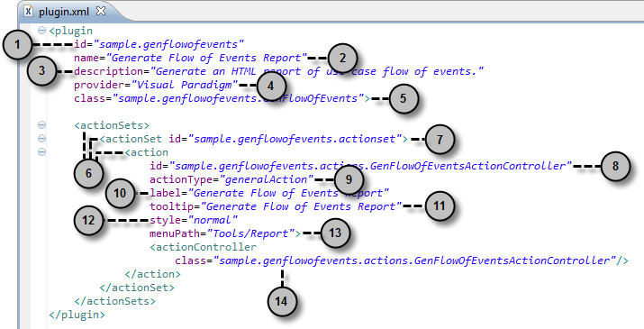
Task: Click the tooltip value "Generate Flow of Events Report"
Action: click(301, 206)
